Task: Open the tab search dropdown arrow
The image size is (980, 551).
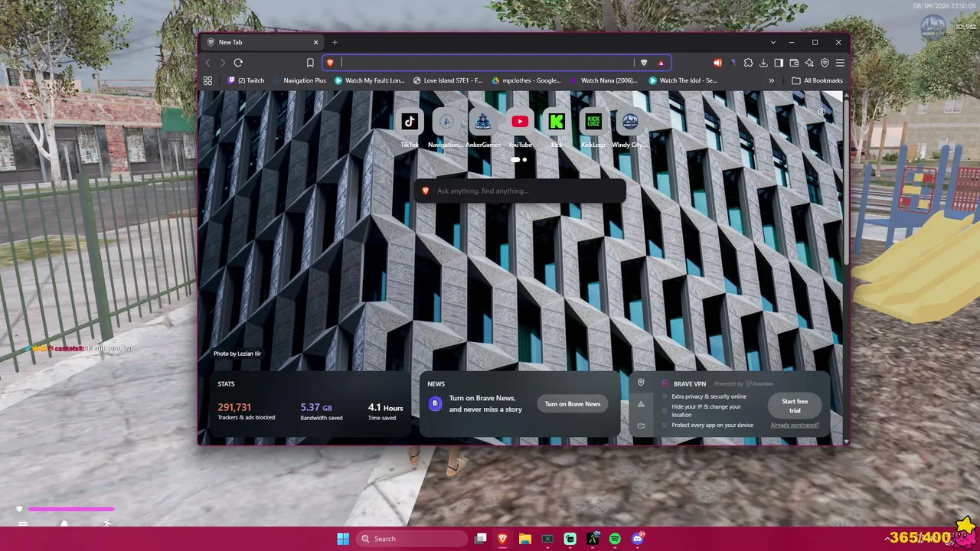Action: click(x=773, y=42)
